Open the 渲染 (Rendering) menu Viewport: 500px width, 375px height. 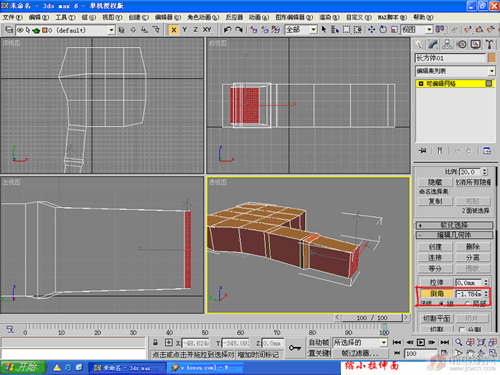point(329,17)
